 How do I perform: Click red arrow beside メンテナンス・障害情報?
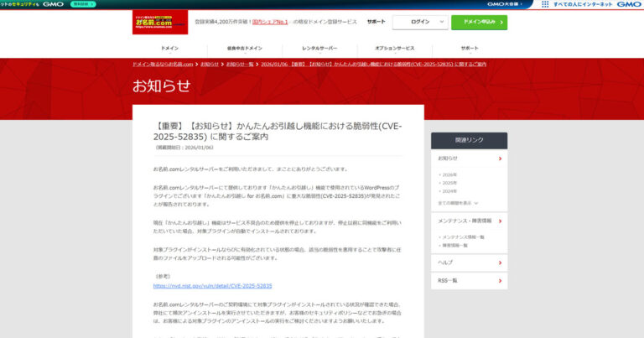[500, 221]
